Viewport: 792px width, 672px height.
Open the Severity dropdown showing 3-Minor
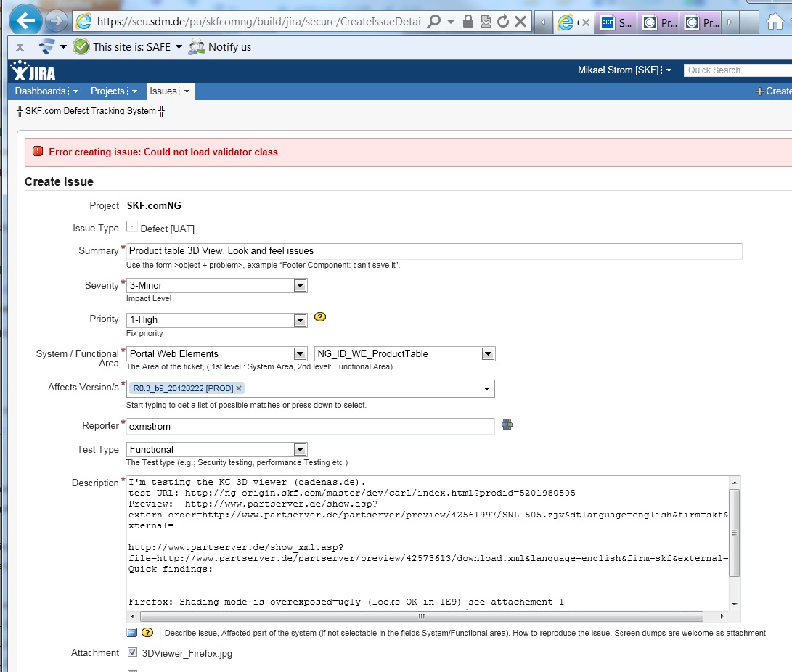pyautogui.click(x=216, y=286)
